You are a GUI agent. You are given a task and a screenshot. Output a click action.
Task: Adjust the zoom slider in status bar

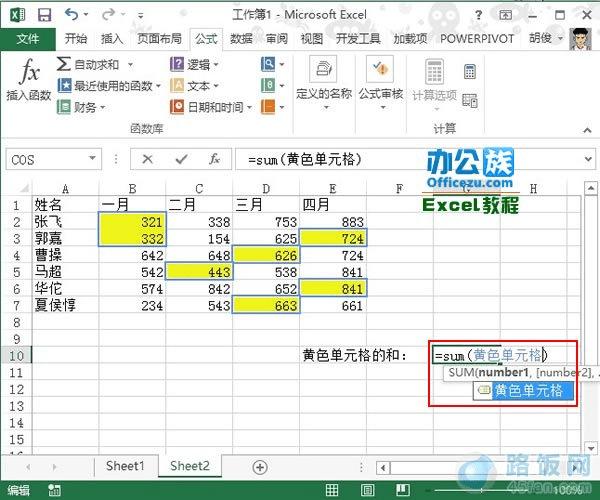coord(481,490)
